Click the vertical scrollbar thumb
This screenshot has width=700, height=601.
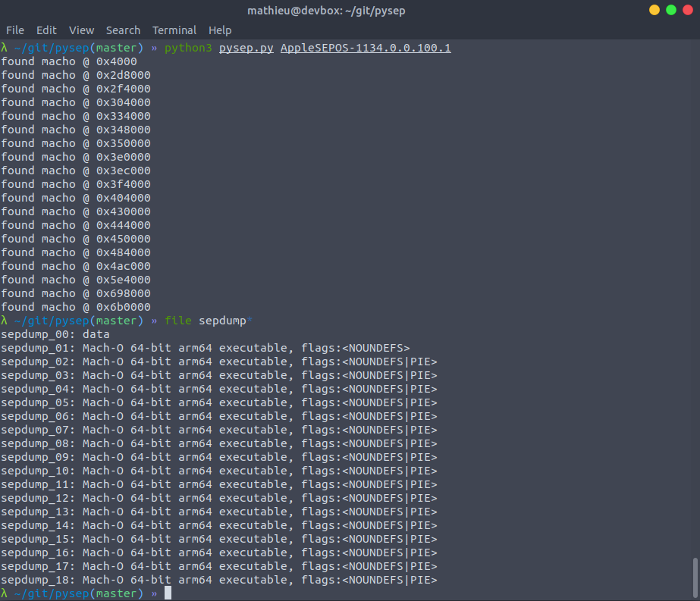click(695, 578)
